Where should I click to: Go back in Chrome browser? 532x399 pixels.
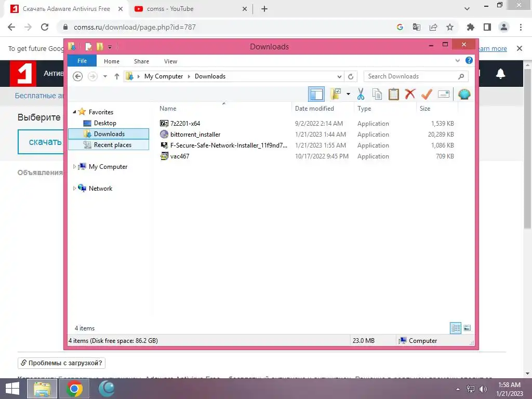11,27
